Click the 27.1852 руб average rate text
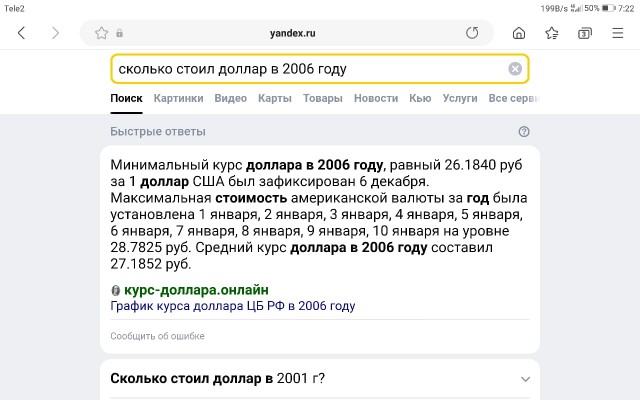This screenshot has width=640, height=400. [x=151, y=264]
